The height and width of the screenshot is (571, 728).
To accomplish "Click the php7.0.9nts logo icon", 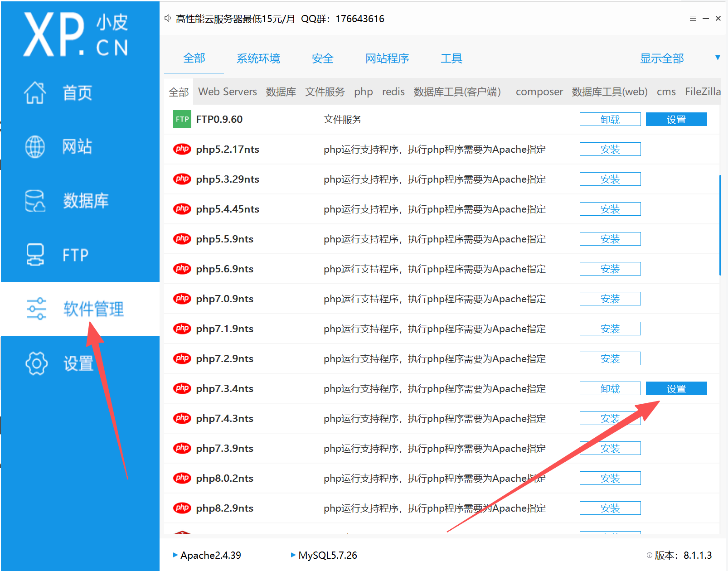I will point(182,299).
